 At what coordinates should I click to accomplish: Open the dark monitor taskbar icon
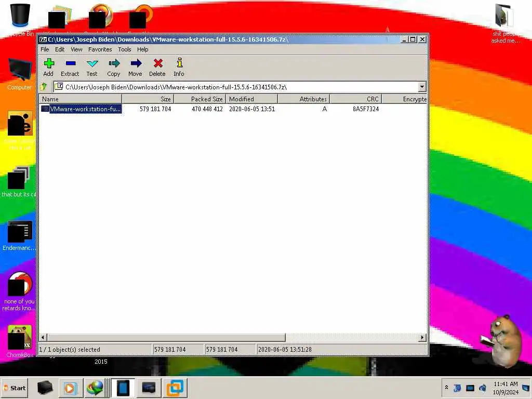(149, 388)
